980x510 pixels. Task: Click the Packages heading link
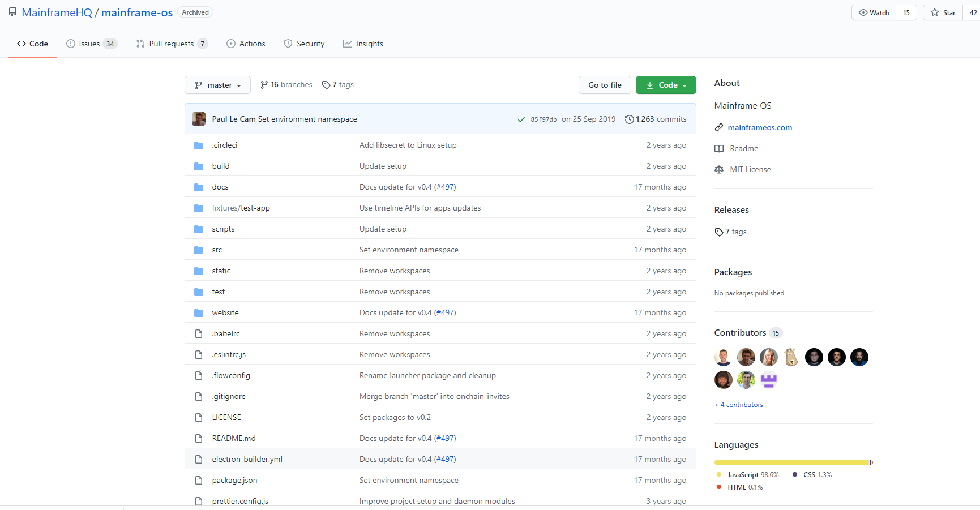[x=733, y=272]
